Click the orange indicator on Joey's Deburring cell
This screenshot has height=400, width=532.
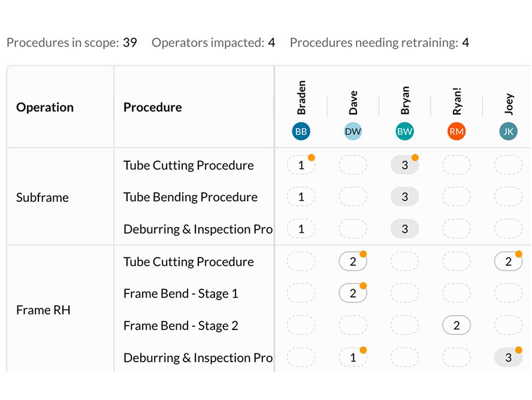tap(518, 350)
